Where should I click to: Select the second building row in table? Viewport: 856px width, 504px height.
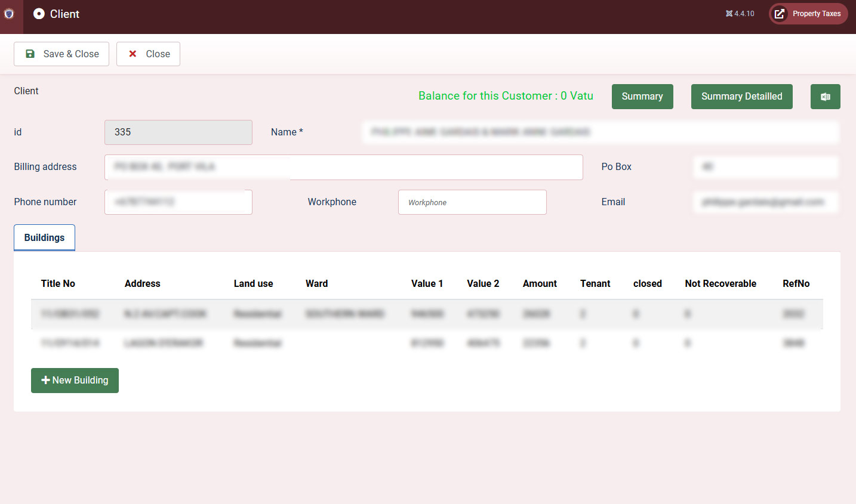coord(426,343)
